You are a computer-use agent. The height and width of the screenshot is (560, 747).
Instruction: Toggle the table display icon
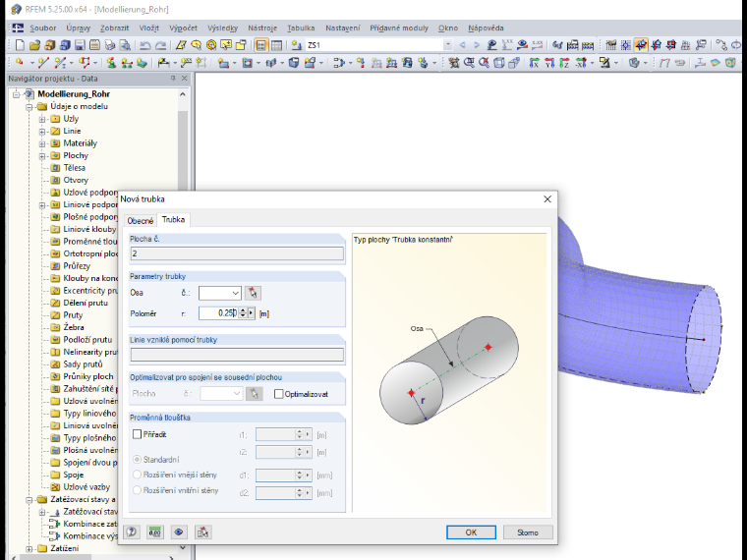point(276,45)
